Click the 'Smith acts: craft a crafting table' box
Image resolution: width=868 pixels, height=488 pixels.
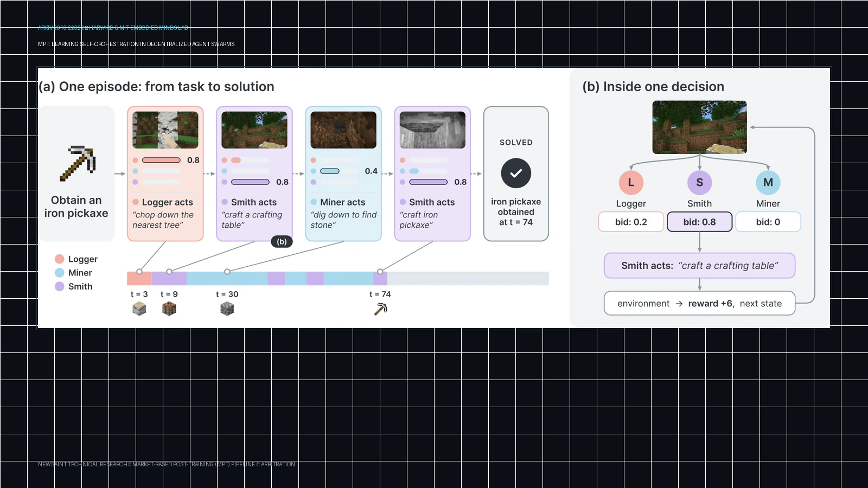pyautogui.click(x=700, y=266)
